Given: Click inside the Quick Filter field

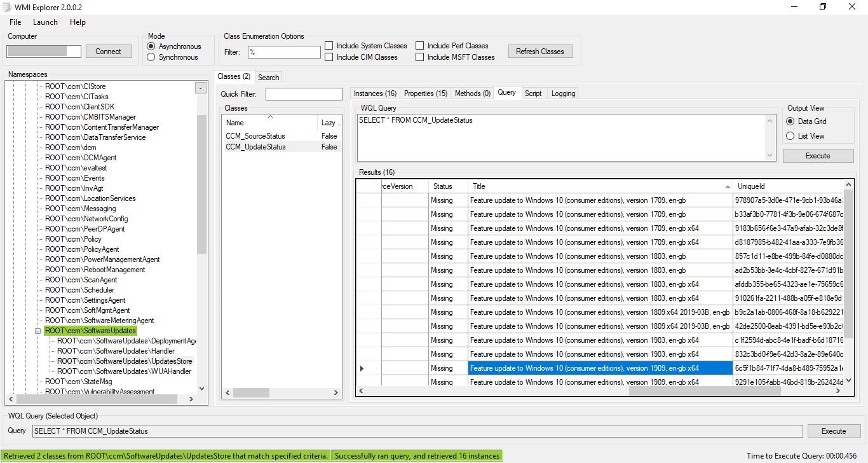Looking at the screenshot, I should coord(303,93).
